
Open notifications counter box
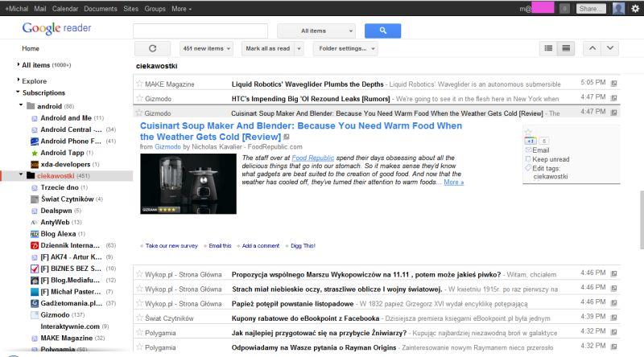(x=565, y=9)
